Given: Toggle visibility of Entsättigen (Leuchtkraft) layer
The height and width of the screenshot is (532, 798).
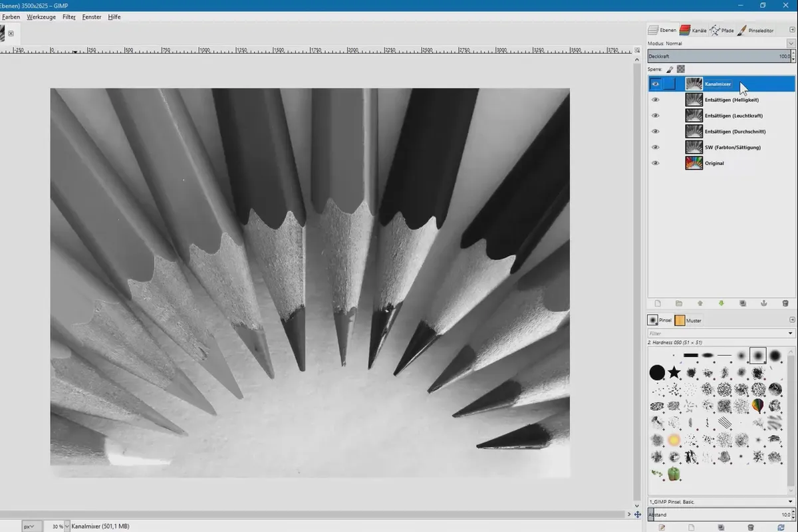Looking at the screenshot, I should pyautogui.click(x=656, y=116).
